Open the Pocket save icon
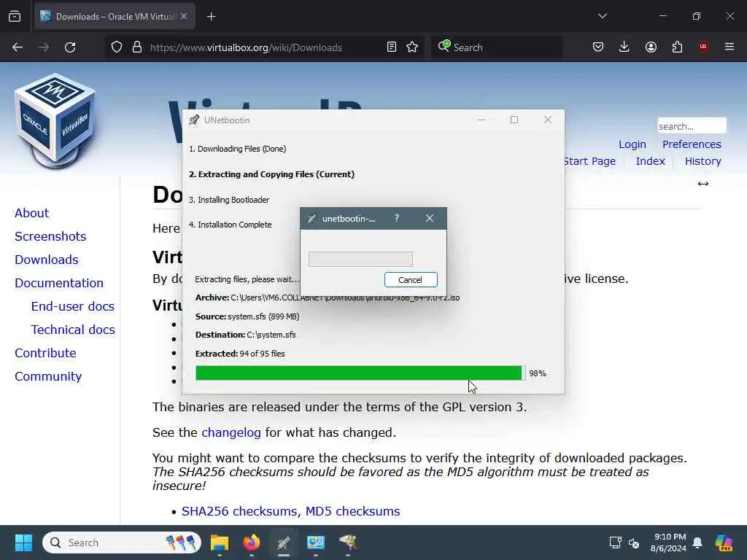The width and height of the screenshot is (747, 560). 598,47
